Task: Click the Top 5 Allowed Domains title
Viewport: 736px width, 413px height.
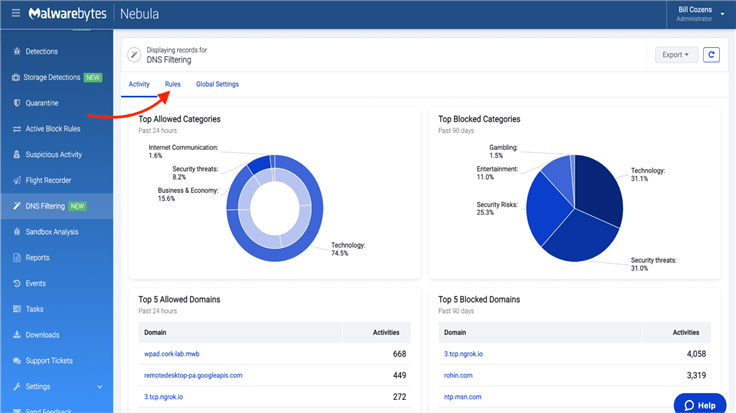Action: click(179, 299)
